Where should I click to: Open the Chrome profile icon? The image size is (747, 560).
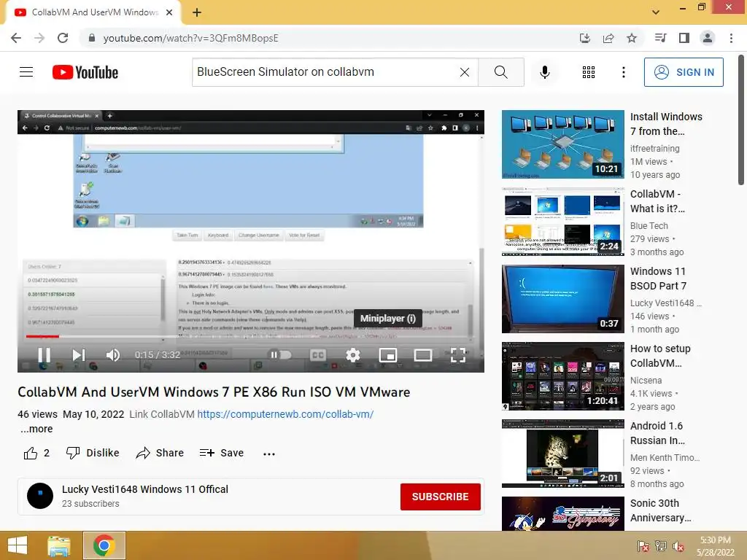[708, 38]
